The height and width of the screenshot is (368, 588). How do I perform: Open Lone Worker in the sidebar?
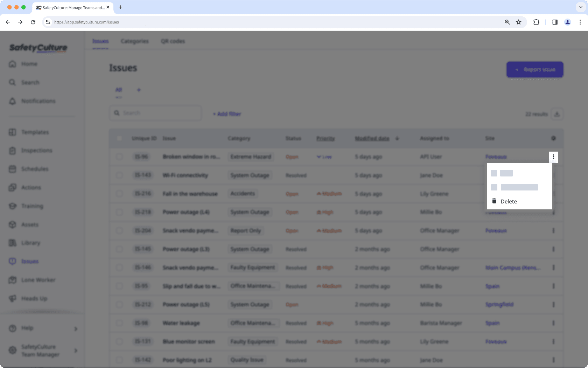click(38, 280)
